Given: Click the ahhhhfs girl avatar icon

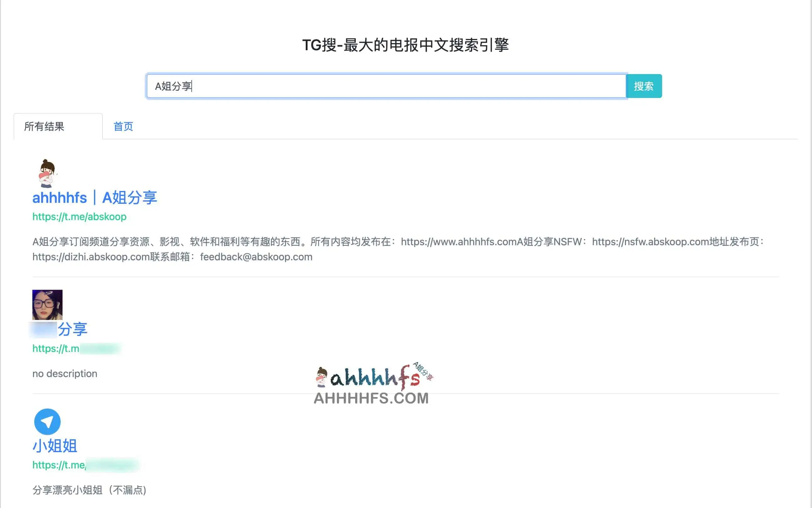Looking at the screenshot, I should [47, 173].
